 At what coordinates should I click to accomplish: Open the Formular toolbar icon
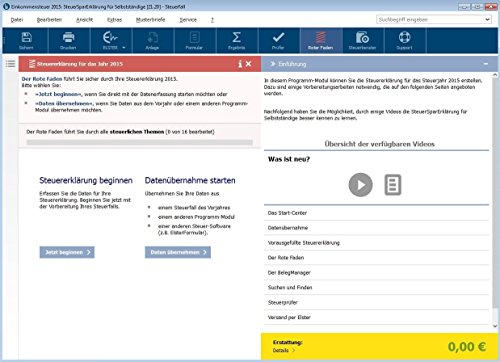point(194,37)
